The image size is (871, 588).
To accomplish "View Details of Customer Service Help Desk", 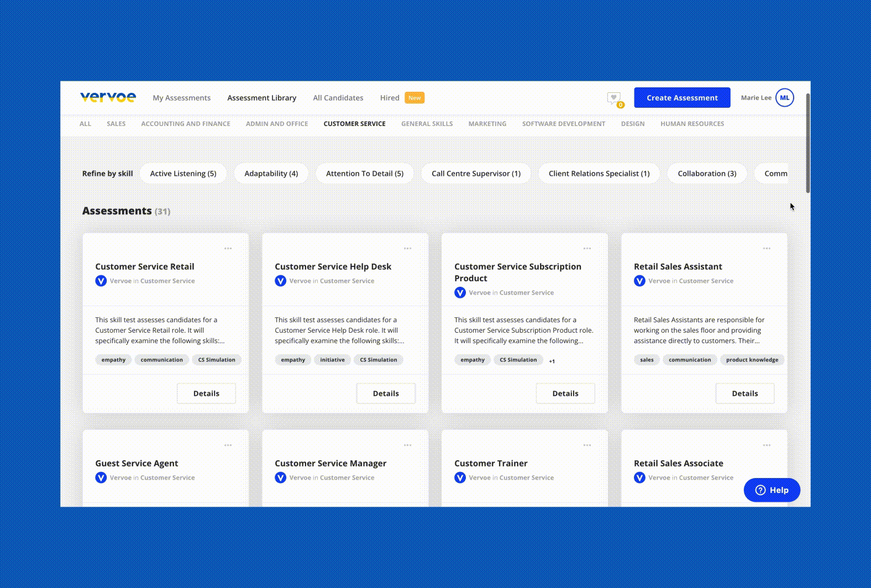I will pyautogui.click(x=386, y=393).
